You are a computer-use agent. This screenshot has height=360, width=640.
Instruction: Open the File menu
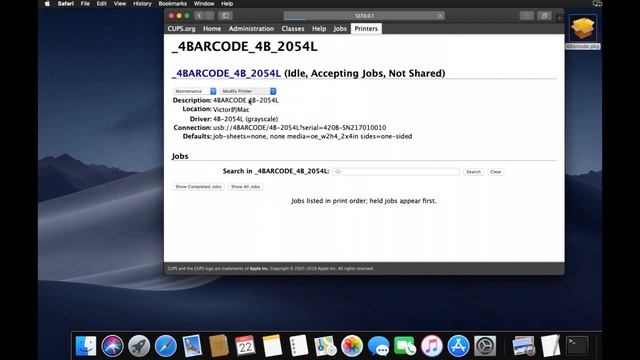(x=85, y=4)
